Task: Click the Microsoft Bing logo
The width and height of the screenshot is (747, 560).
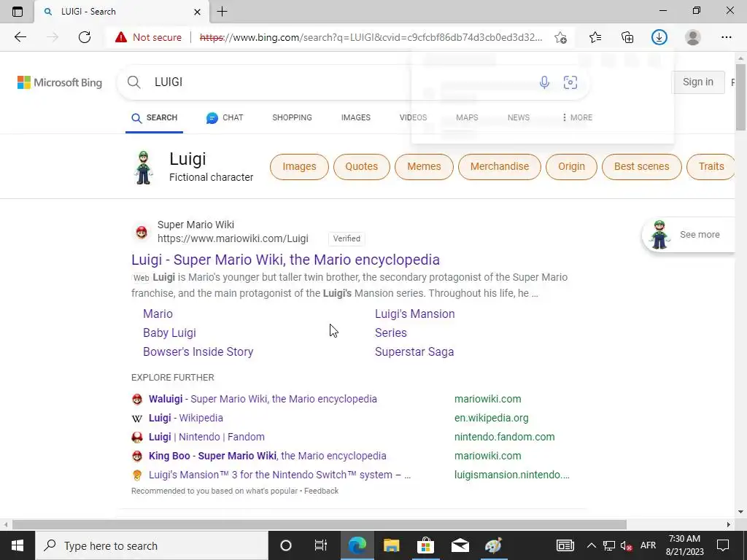Action: [60, 82]
